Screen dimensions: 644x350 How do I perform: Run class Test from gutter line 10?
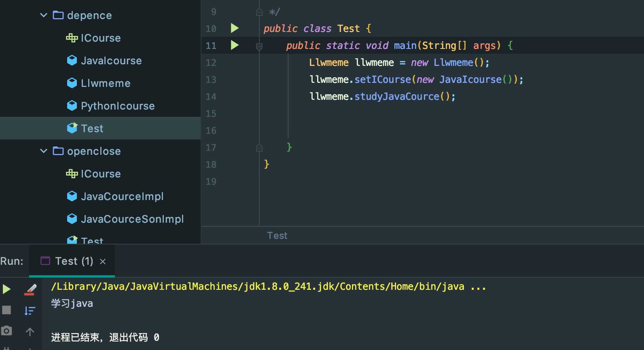235,28
